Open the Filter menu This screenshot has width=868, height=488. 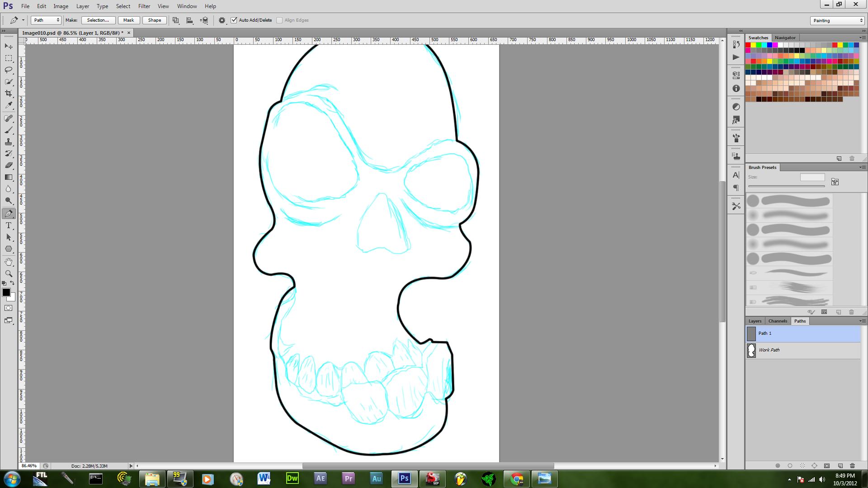click(144, 6)
